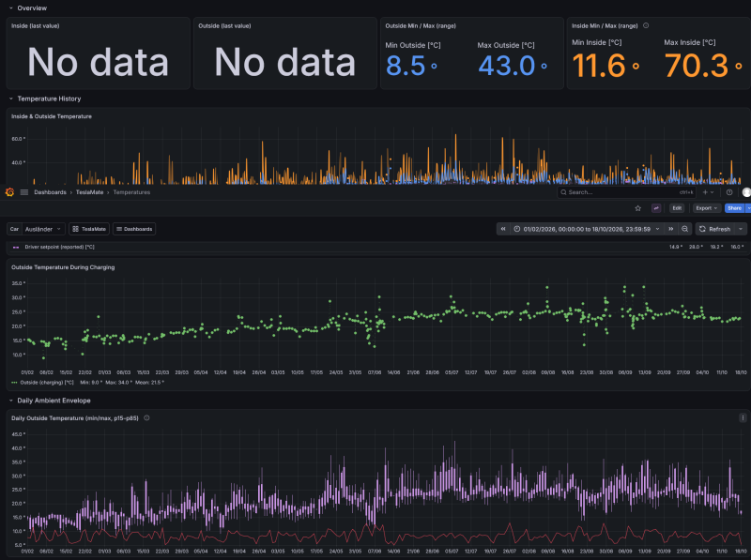Click the Outside Temperature During Charging title
This screenshot has width=751, height=560.
click(x=63, y=267)
